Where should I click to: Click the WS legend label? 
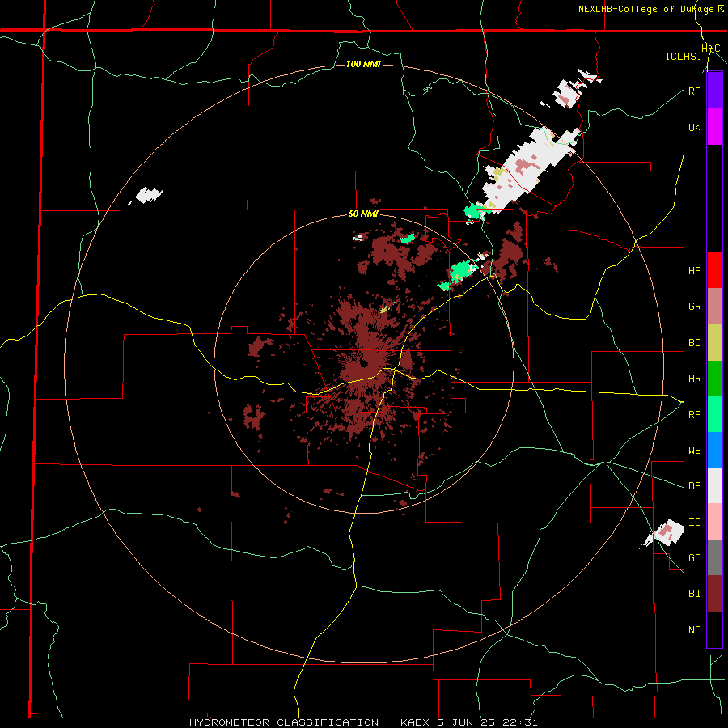pos(695,450)
